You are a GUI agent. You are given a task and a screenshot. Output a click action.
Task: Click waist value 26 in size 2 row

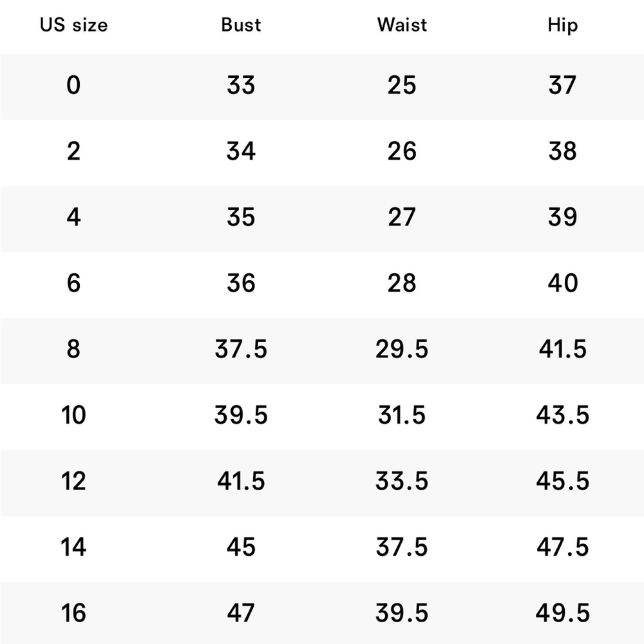coord(402,151)
